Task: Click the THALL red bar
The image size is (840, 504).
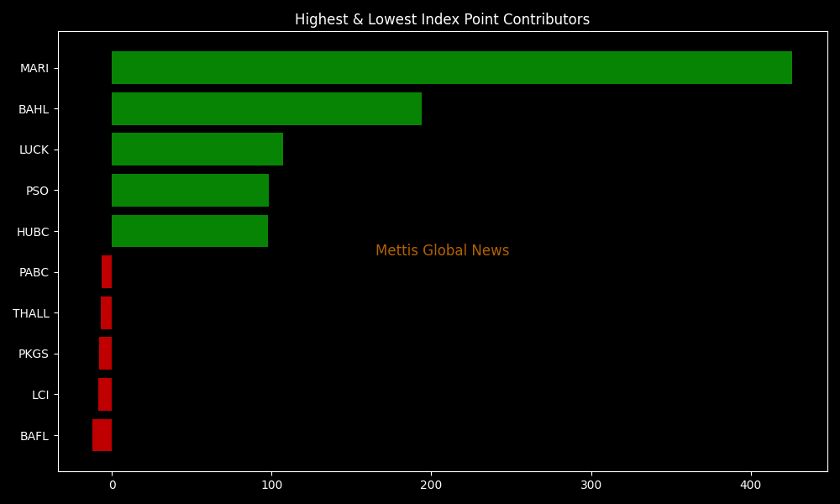Action: click(x=106, y=312)
